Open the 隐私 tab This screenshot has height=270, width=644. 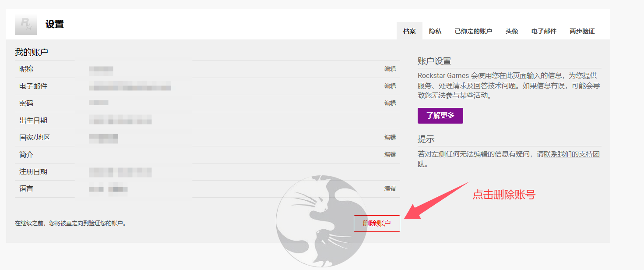pos(435,31)
